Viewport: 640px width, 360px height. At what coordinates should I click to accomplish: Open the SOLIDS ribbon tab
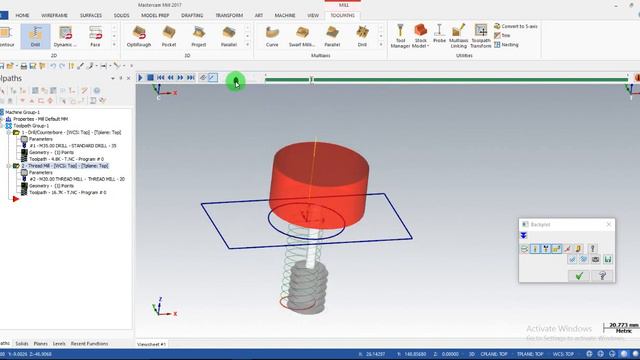[x=121, y=16]
